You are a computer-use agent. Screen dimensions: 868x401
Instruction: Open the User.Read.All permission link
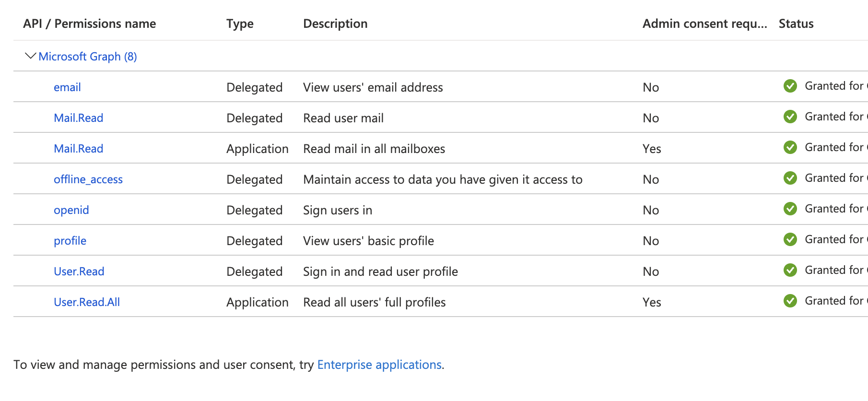pos(87,302)
